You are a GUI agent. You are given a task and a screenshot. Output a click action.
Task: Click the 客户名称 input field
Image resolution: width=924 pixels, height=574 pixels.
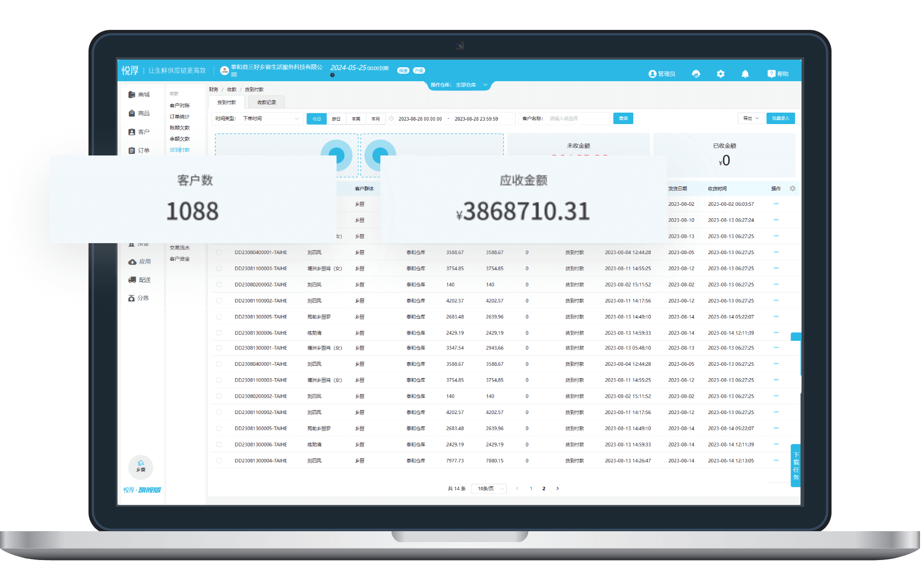[579, 119]
